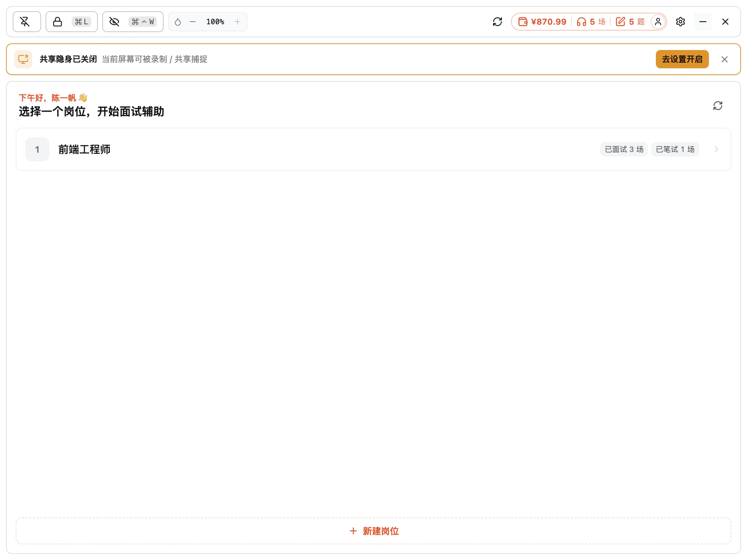The width and height of the screenshot is (747, 560).
Task: Refresh the job position list
Action: click(x=718, y=106)
